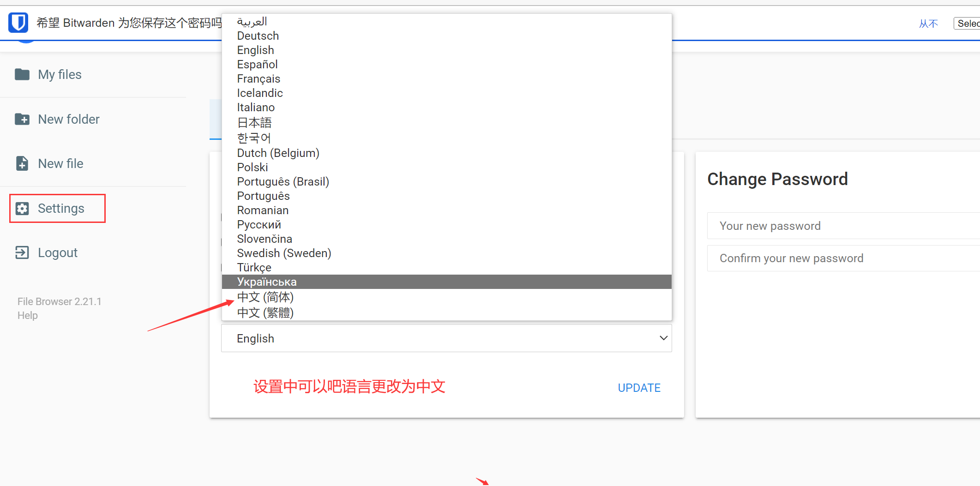Choose 中文 (简体) from language list
The width and height of the screenshot is (980, 486).
pos(265,297)
